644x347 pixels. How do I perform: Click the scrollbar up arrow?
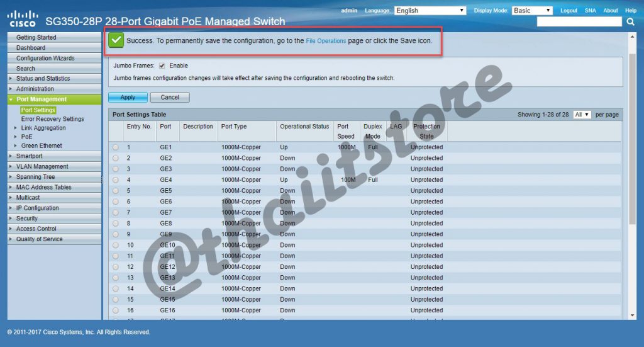pyautogui.click(x=632, y=37)
